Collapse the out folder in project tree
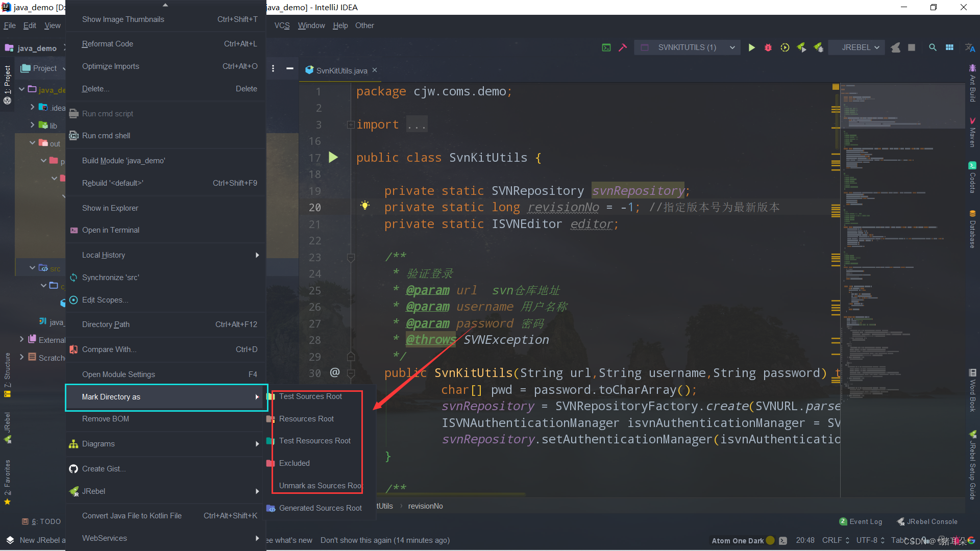 [33, 143]
